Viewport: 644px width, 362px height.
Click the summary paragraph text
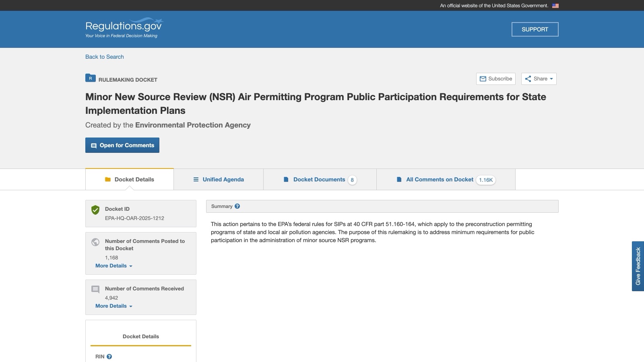click(373, 232)
